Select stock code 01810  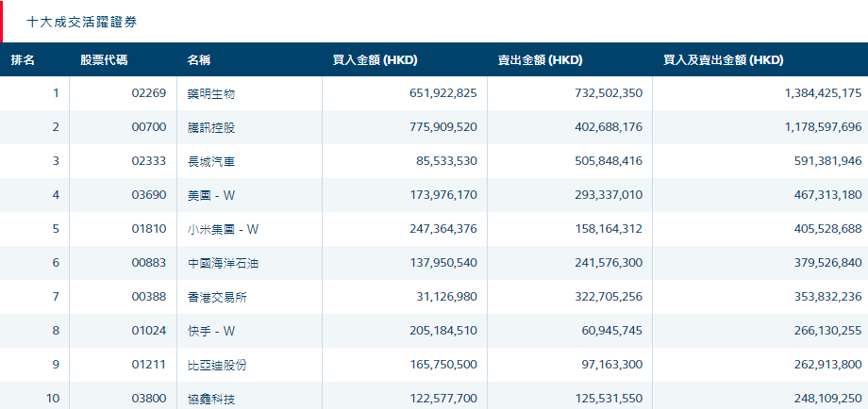tap(149, 228)
